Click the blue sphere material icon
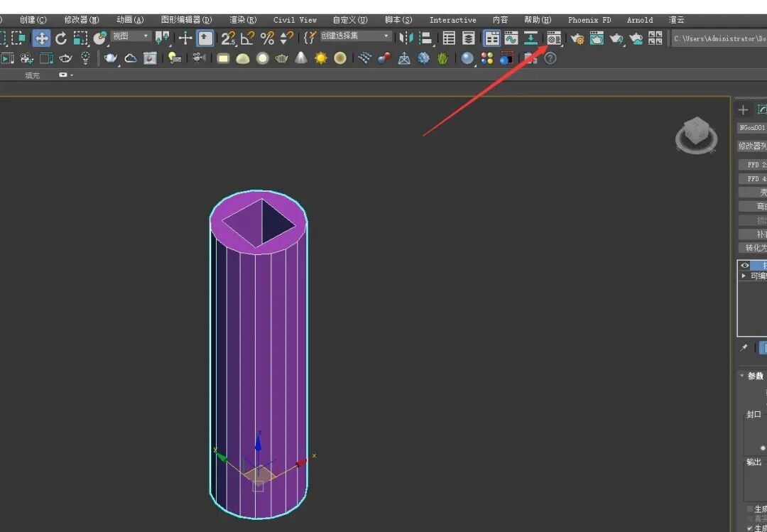Image resolution: width=767 pixels, height=532 pixels. pos(467,59)
